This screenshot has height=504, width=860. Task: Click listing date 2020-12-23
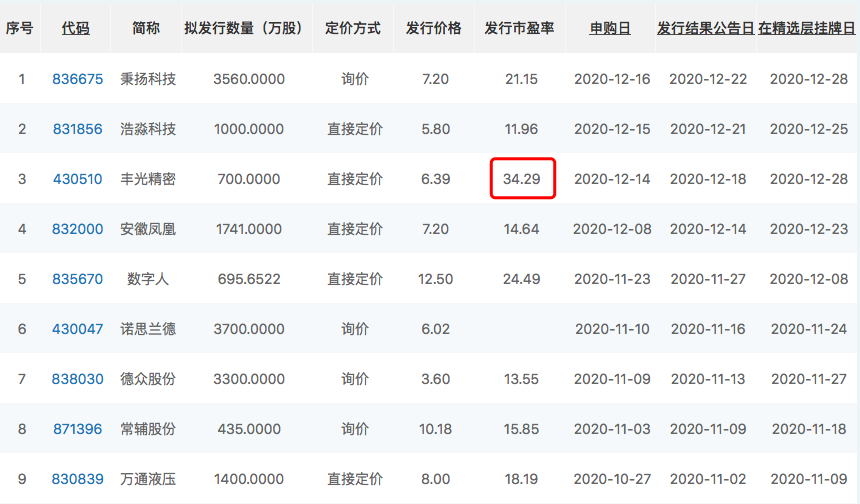click(809, 229)
